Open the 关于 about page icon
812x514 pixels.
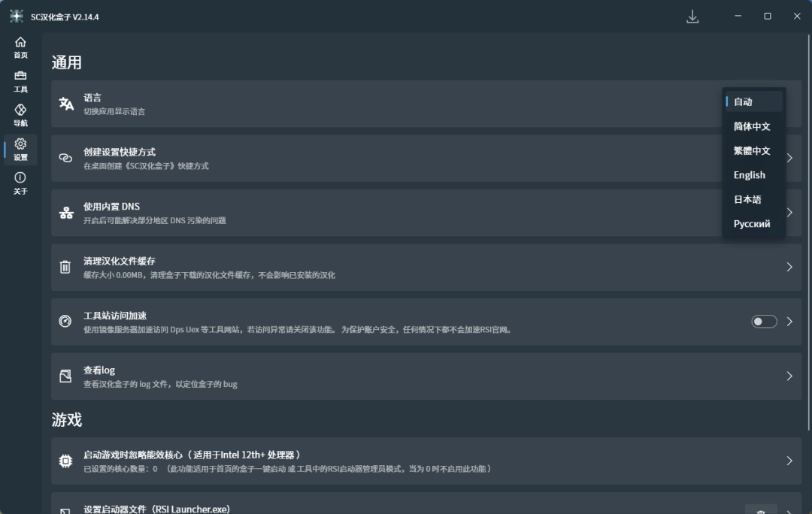(20, 183)
